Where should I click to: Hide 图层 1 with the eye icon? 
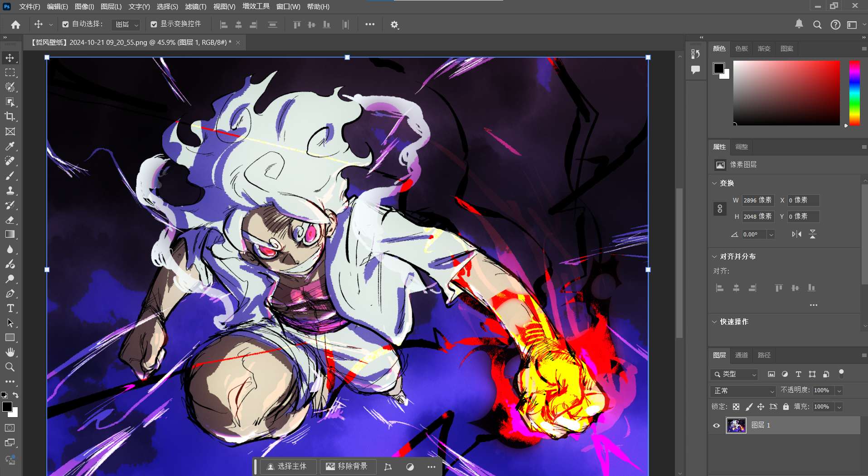click(x=717, y=425)
